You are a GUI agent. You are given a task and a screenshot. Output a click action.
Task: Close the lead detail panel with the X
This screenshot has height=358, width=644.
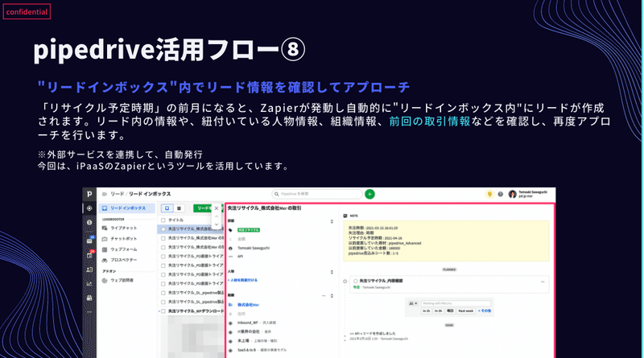coord(217,208)
